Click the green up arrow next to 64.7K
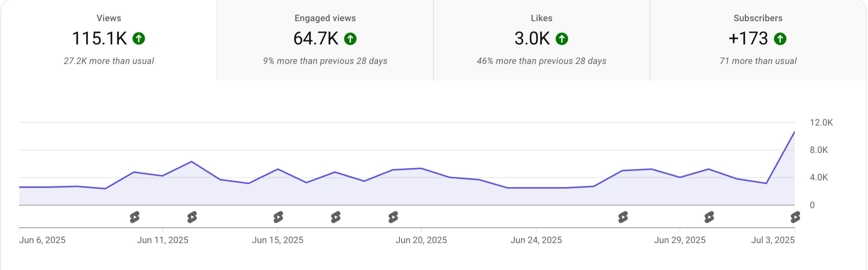The width and height of the screenshot is (868, 270). point(350,38)
